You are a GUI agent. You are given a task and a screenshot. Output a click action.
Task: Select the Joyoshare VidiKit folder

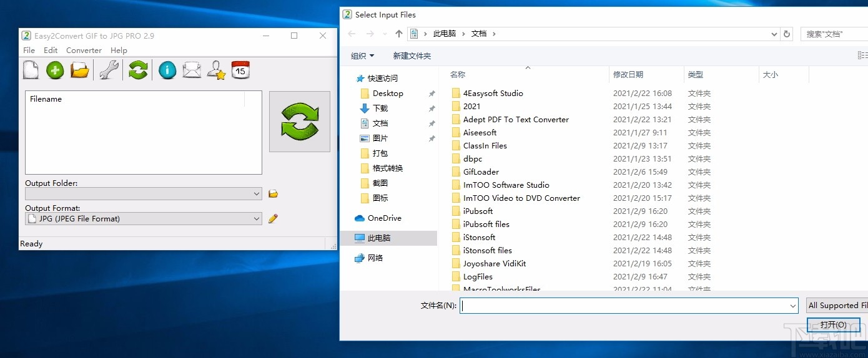495,264
